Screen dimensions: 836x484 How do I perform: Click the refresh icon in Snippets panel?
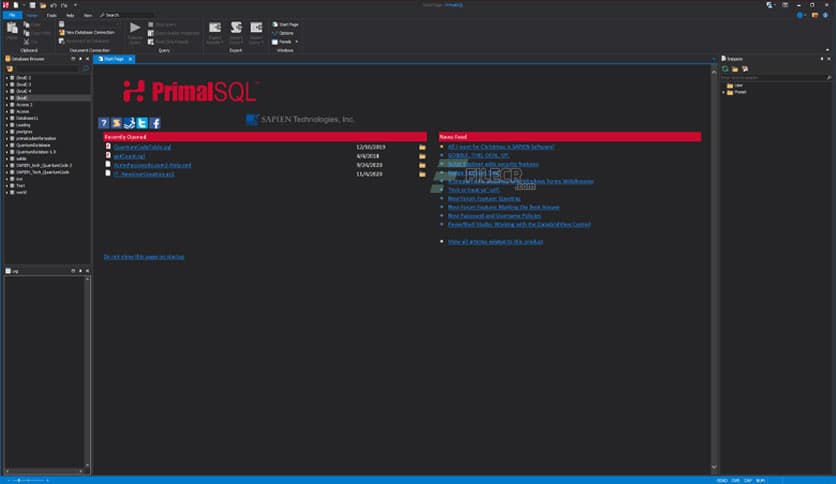725,69
